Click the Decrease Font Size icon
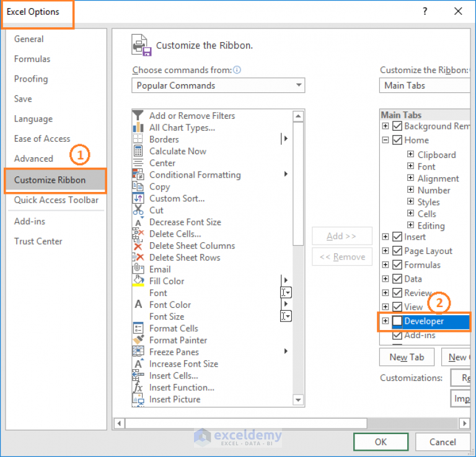Screen dimensions: 476x457 coord(139,222)
